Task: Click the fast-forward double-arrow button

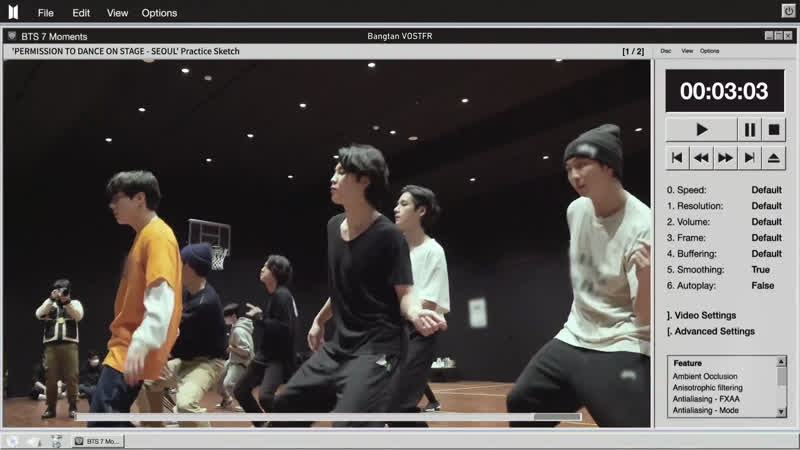Action: tap(725, 158)
